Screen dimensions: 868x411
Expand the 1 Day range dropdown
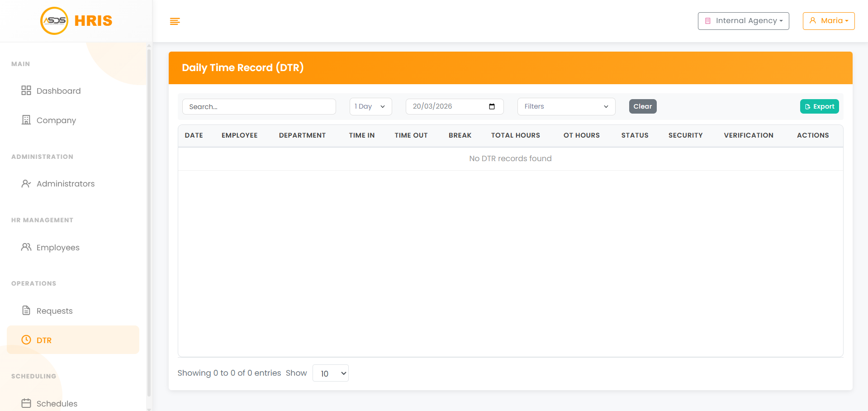370,106
